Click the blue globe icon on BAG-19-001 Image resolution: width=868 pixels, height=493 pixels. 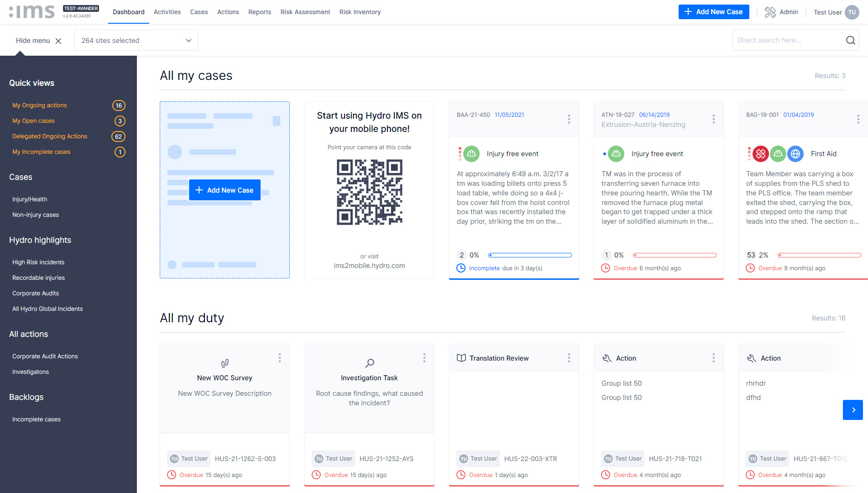795,154
